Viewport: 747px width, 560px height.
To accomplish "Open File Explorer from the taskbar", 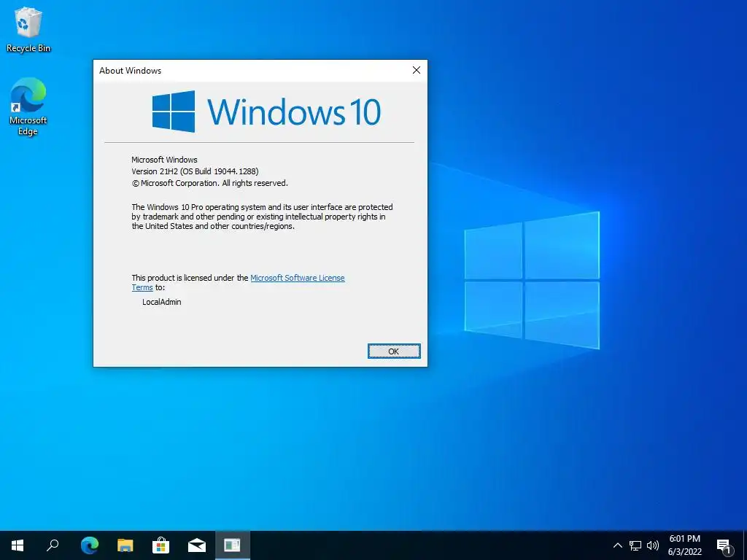I will coord(125,545).
